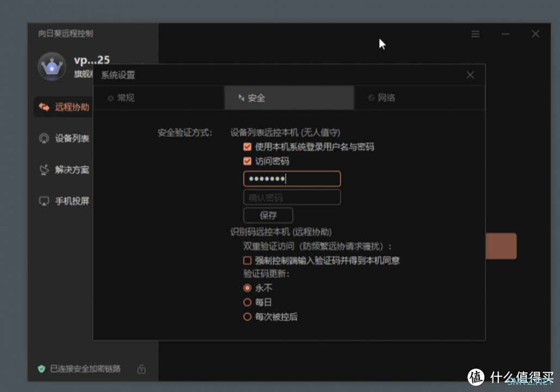The height and width of the screenshot is (392, 560).
Task: Click the 设备列表 sidebar icon
Action: coord(44,138)
